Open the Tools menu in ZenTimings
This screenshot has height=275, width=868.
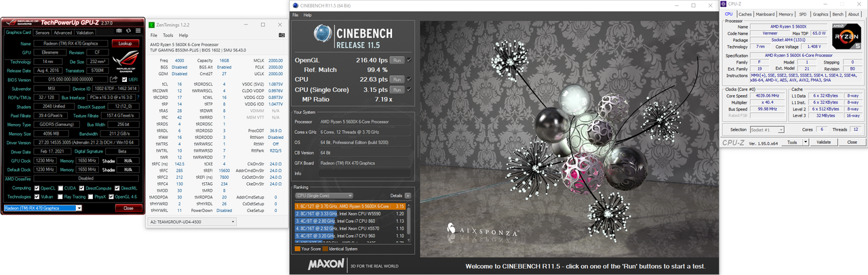[167, 35]
